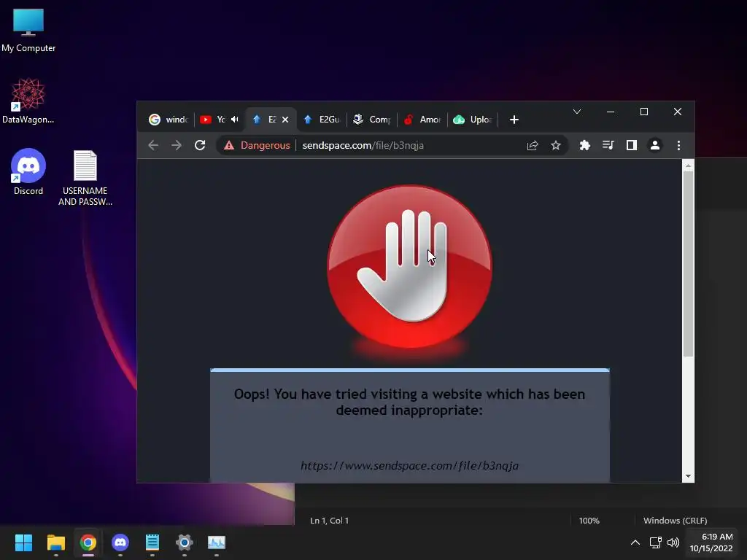747x560 pixels.
Task: Switch to the Amor tab
Action: click(422, 120)
